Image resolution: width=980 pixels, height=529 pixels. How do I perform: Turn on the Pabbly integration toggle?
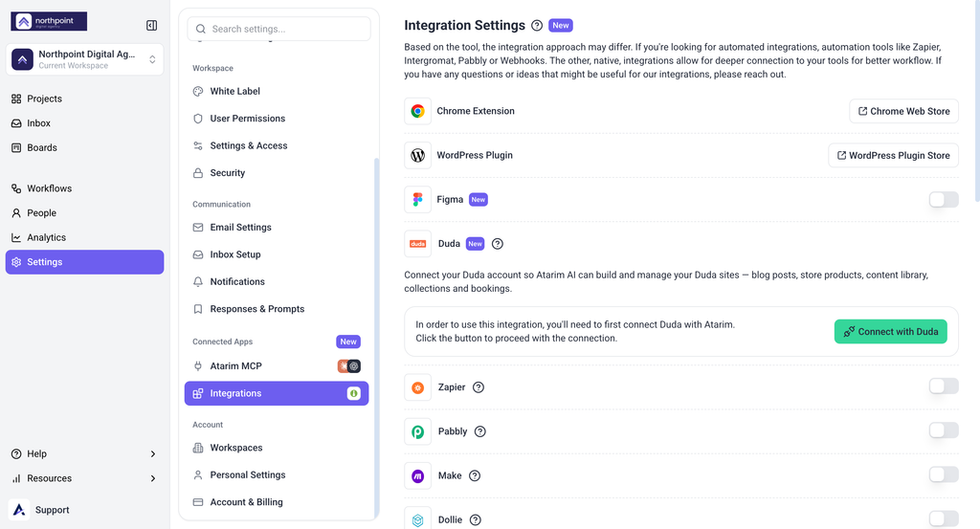pos(943,430)
